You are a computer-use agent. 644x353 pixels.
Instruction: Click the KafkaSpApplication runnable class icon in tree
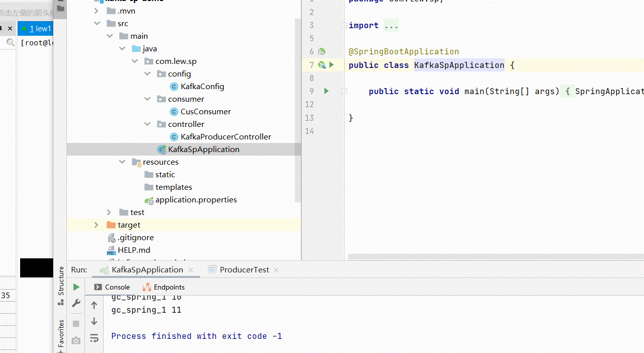point(162,150)
